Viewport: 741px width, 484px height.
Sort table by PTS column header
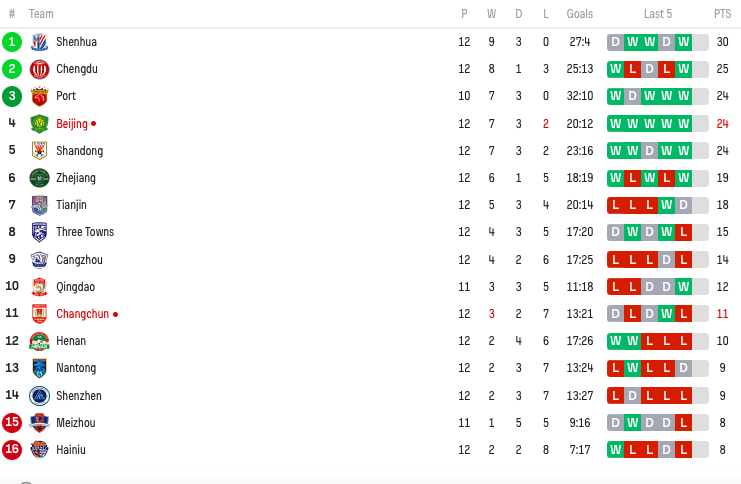(722, 14)
